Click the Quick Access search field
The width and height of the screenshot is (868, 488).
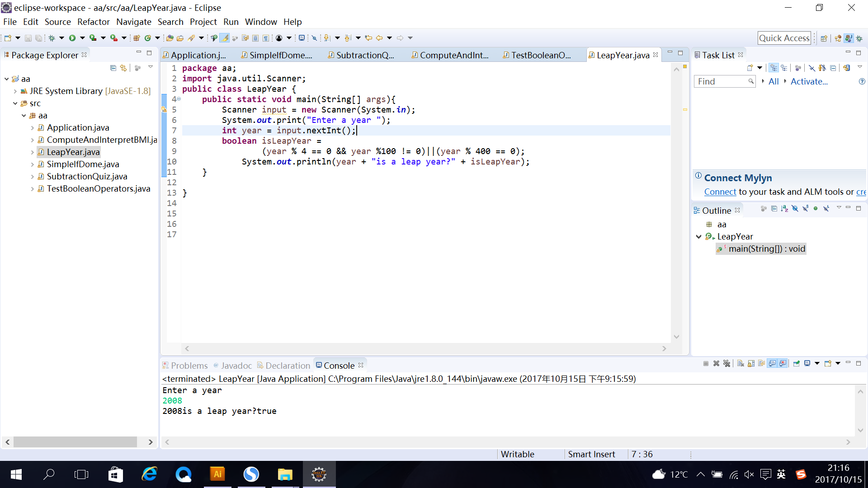[784, 38]
